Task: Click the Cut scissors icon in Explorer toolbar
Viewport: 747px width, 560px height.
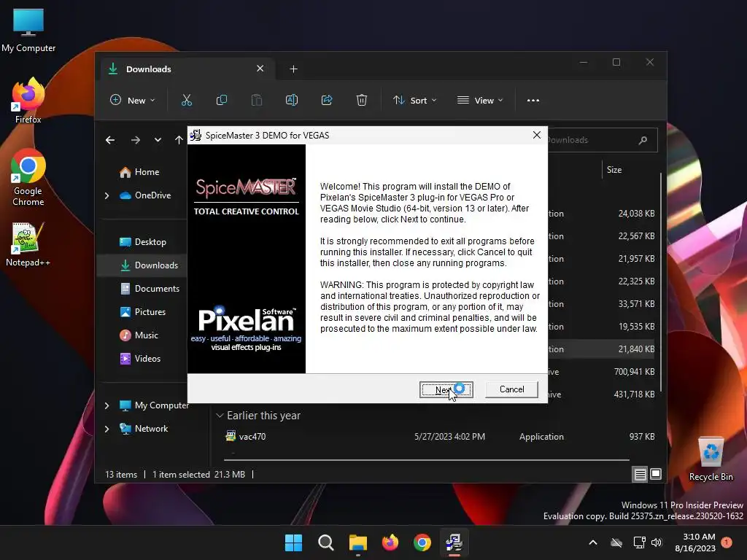Action: click(186, 101)
